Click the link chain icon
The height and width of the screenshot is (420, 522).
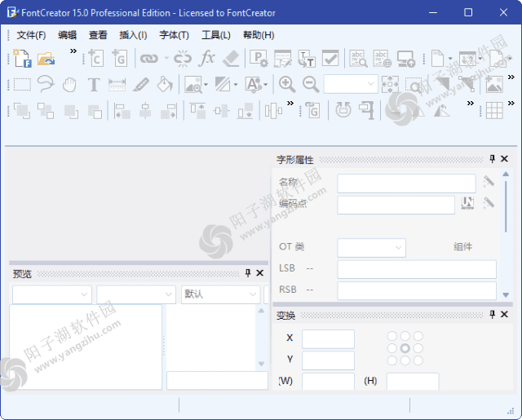click(x=148, y=59)
